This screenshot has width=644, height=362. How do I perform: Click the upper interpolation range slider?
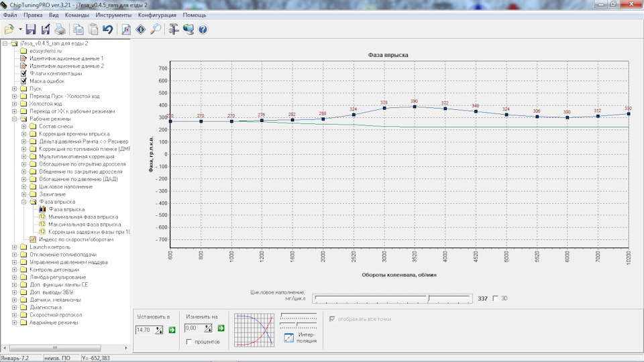[x=299, y=316]
